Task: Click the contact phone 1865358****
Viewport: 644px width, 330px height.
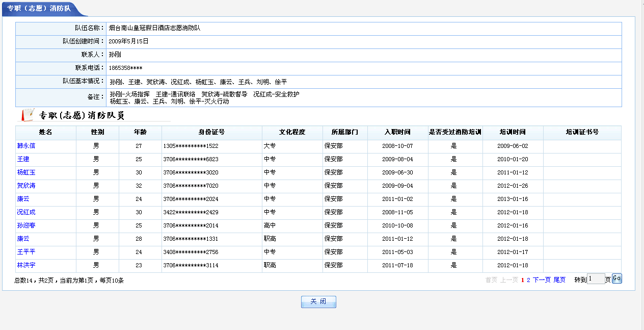Action: click(126, 68)
